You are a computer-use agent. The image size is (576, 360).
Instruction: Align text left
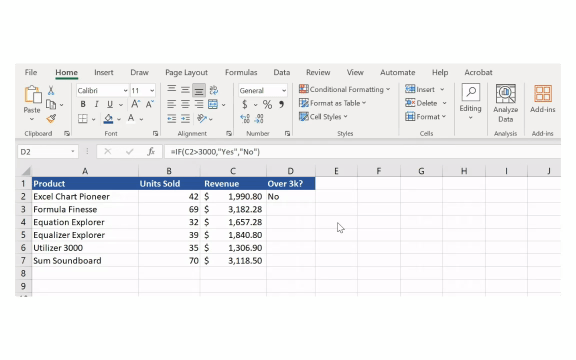pyautogui.click(x=171, y=104)
